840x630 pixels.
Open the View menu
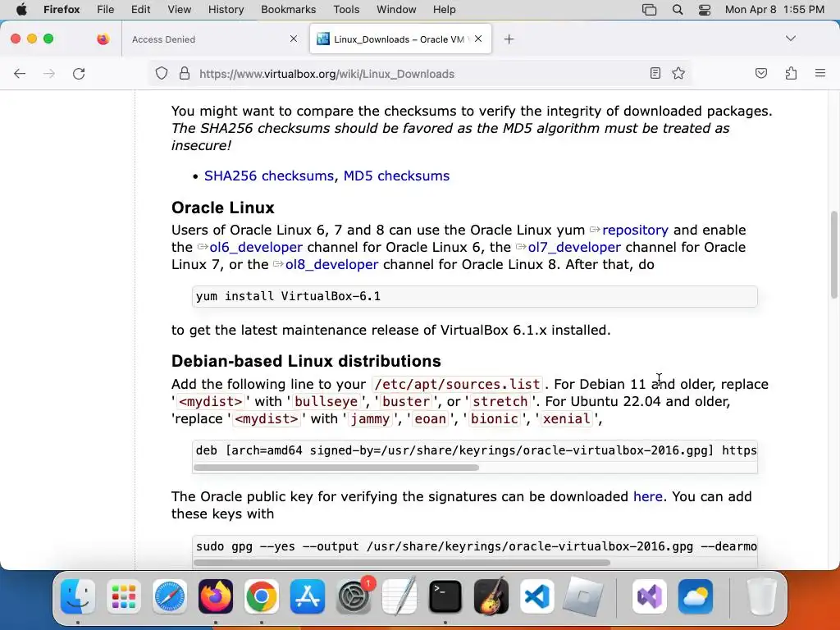point(180,10)
